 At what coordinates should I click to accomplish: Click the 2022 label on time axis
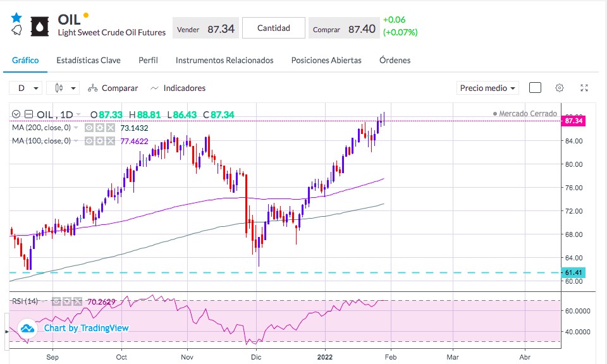[325, 357]
